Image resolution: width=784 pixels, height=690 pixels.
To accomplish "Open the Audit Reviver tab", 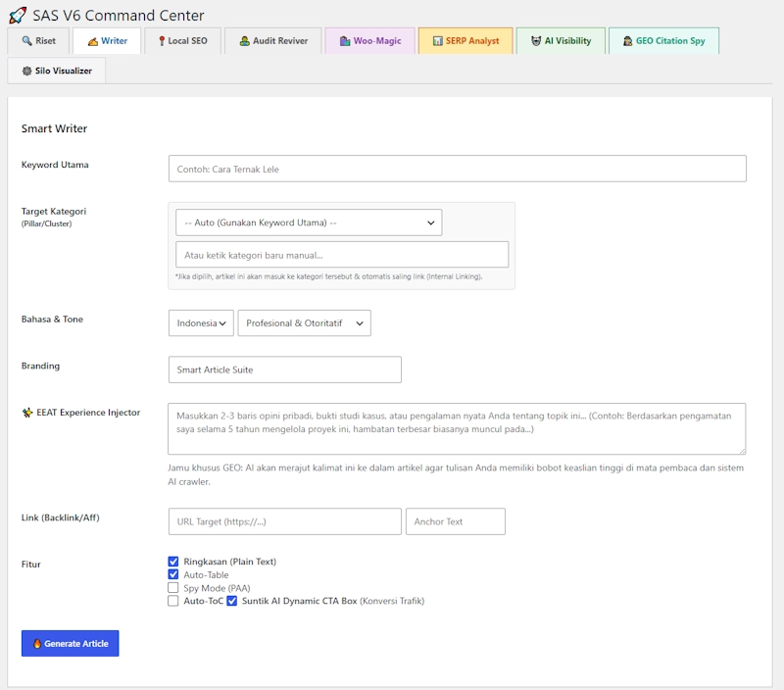I will (273, 41).
